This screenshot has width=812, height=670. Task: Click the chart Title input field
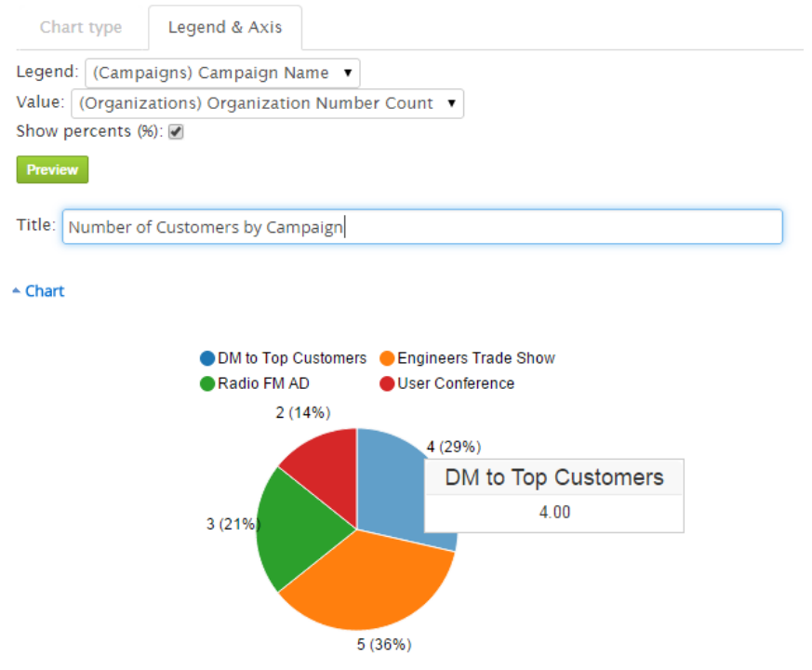pos(422,227)
